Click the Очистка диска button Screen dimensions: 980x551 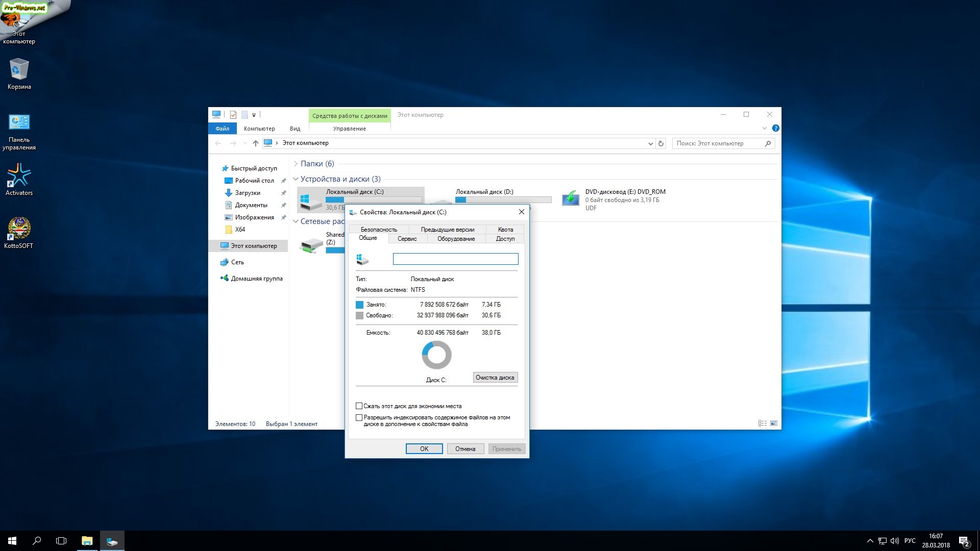pos(495,378)
